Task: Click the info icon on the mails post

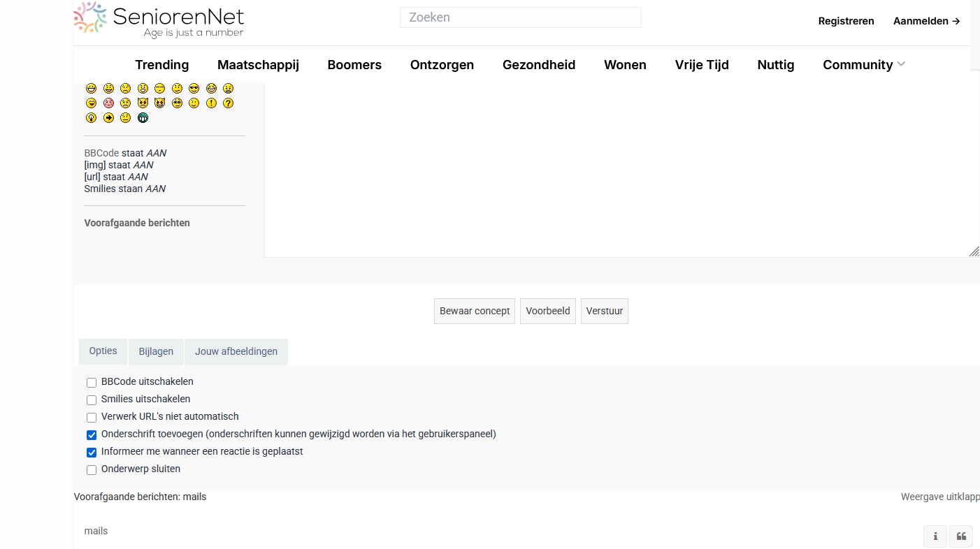Action: 935,536
